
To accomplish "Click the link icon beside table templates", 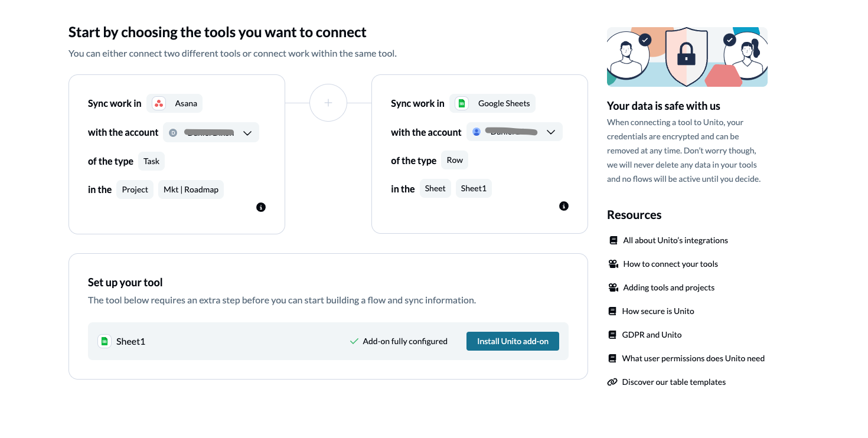I will click(x=612, y=382).
